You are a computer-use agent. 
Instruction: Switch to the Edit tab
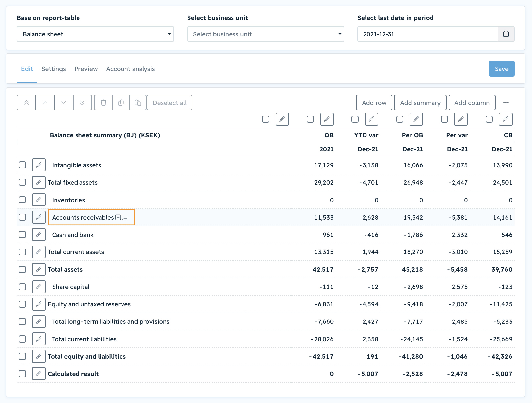point(27,69)
